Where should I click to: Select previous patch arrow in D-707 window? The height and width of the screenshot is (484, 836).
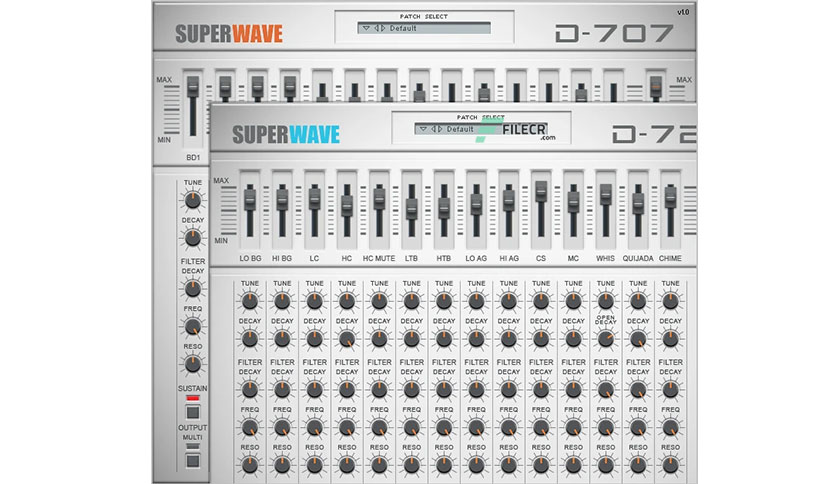point(376,28)
